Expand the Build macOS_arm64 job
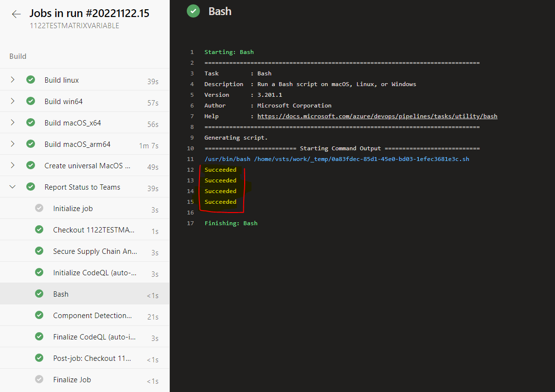 click(13, 144)
